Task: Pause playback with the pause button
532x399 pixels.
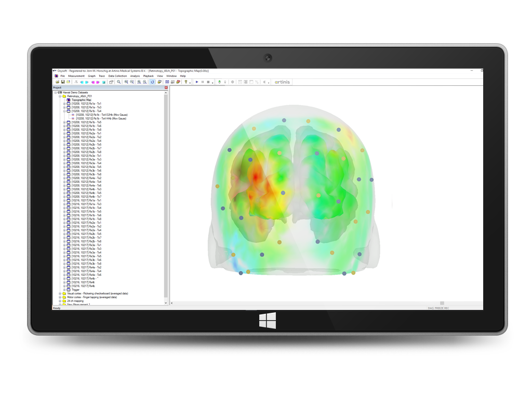Action: pos(203,82)
